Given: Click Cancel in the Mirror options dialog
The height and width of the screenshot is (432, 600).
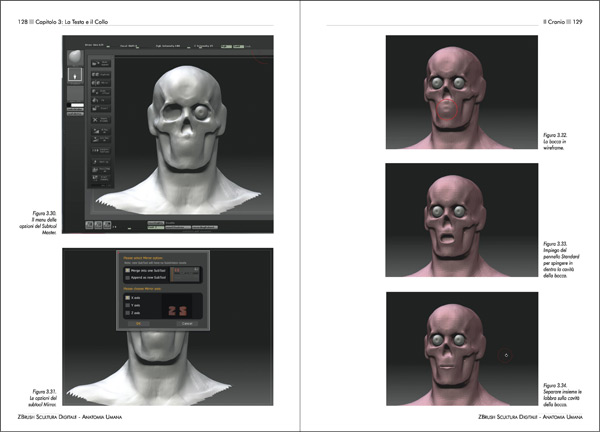Looking at the screenshot, I should point(188,323).
